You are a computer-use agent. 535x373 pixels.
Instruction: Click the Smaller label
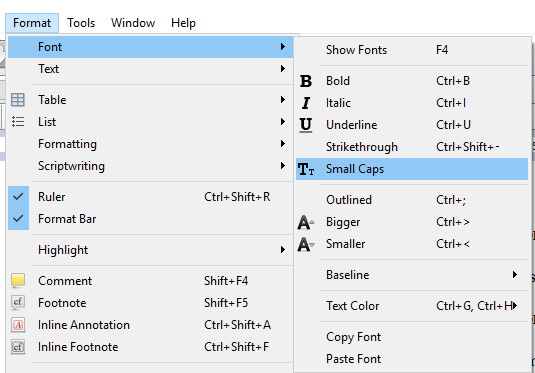tap(345, 244)
